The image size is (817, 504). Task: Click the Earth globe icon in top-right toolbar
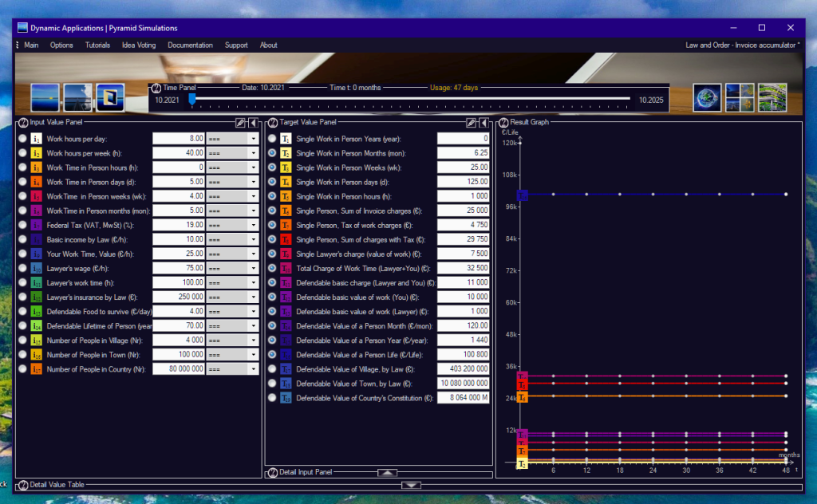click(x=706, y=97)
